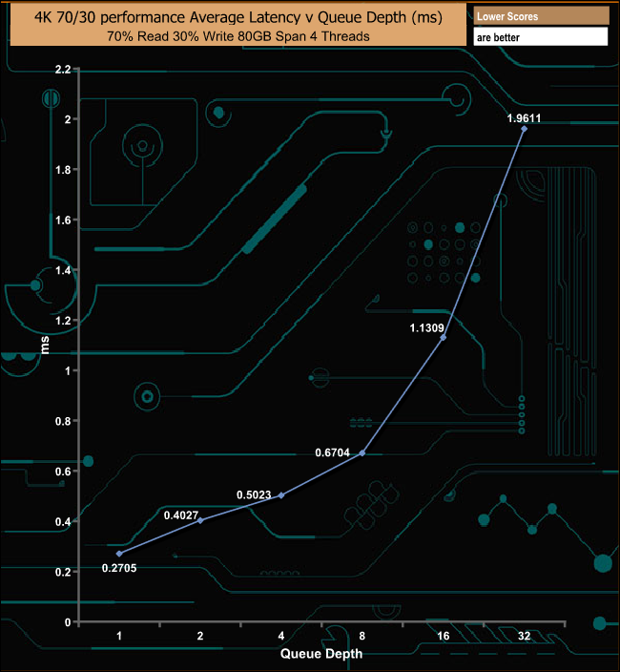Viewport: 620px width, 672px height.
Task: Click the x-axis label 32
Action: (x=524, y=636)
